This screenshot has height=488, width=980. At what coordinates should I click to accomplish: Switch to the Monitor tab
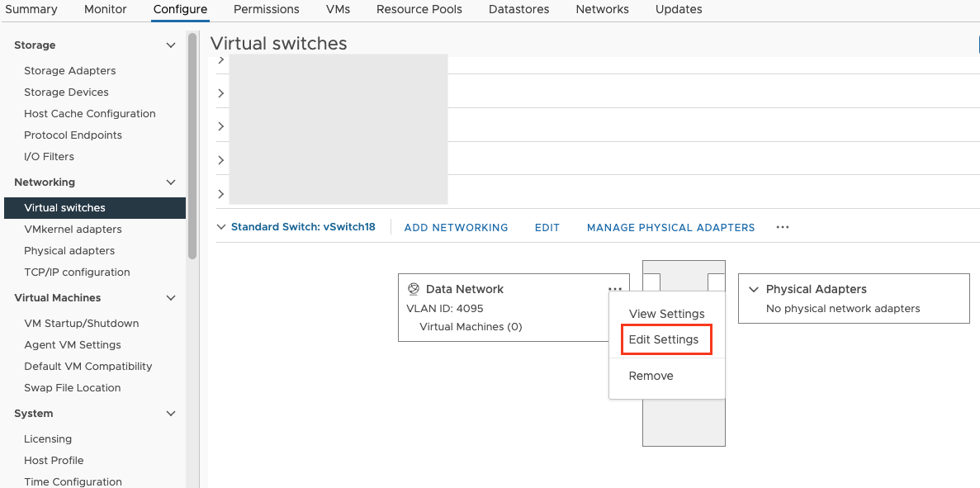105,9
